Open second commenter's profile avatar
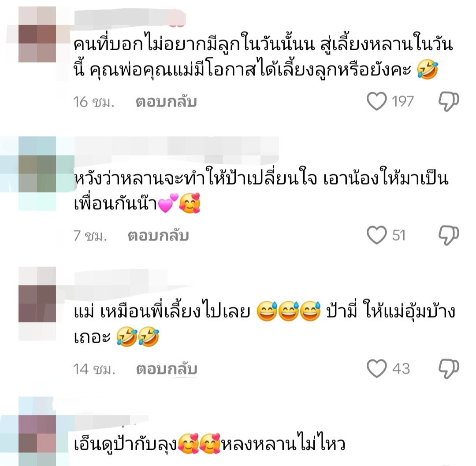 37,174
